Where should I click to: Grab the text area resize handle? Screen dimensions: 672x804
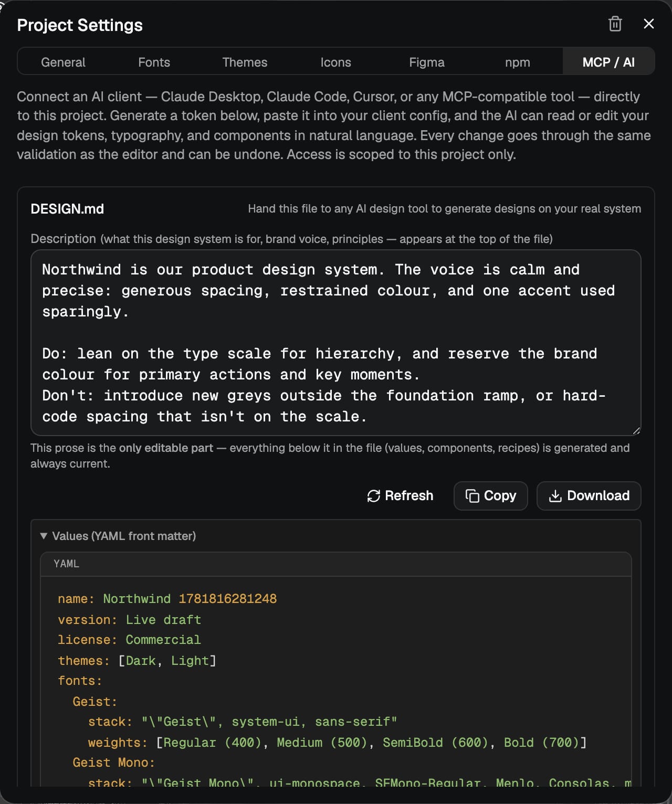point(636,431)
